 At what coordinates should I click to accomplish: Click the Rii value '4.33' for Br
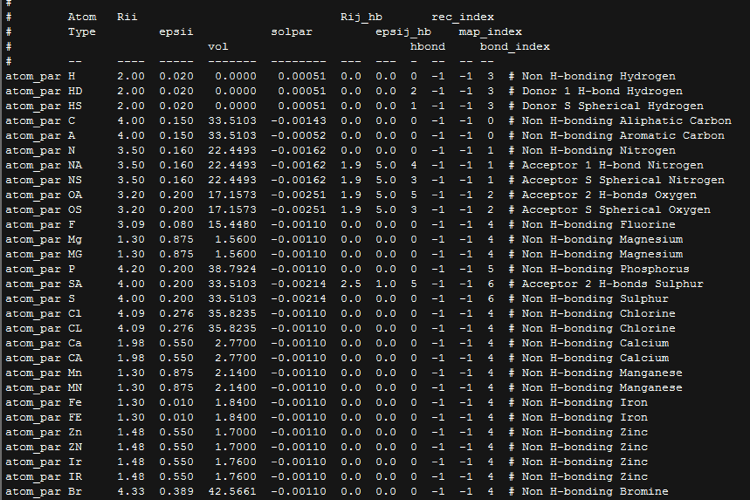point(131,492)
